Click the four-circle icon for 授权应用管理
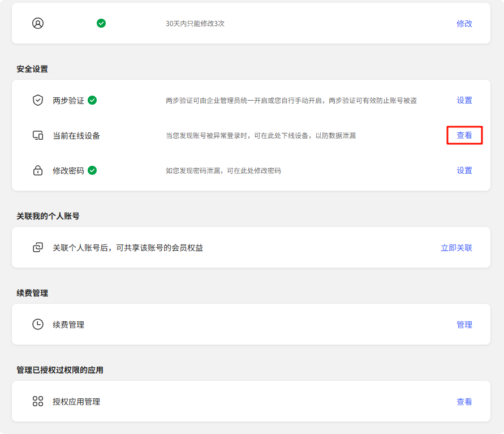Screen dimensions: 504x434 click(x=38, y=401)
